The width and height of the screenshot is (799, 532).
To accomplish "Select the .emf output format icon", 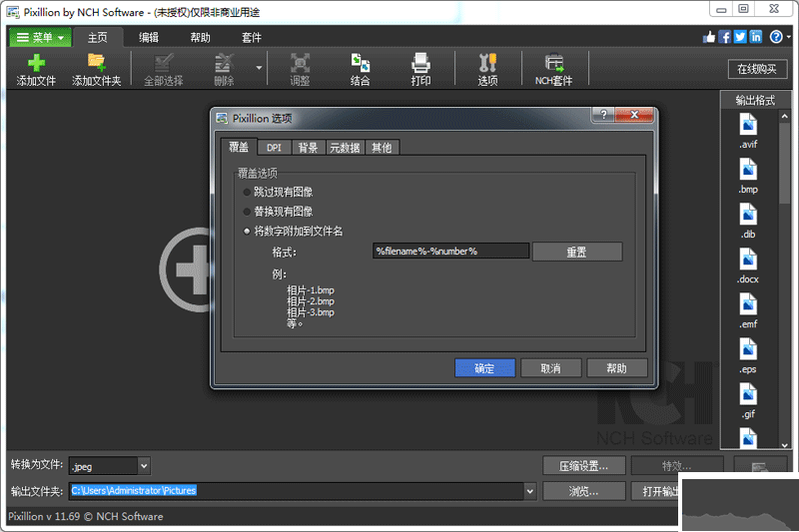I will click(x=748, y=303).
